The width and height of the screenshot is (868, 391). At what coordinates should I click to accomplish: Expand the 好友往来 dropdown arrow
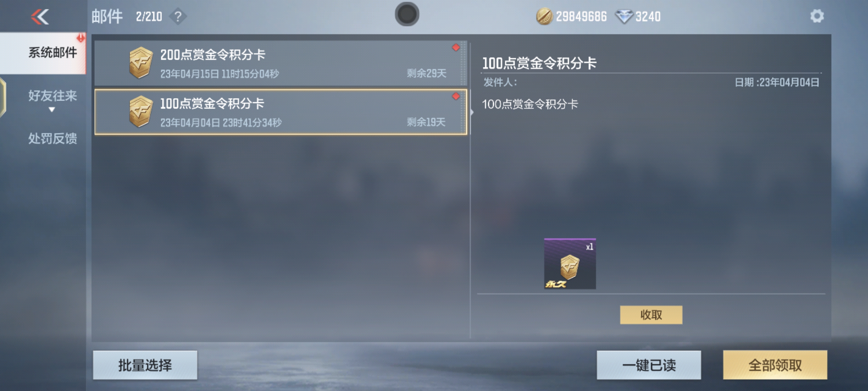click(52, 110)
